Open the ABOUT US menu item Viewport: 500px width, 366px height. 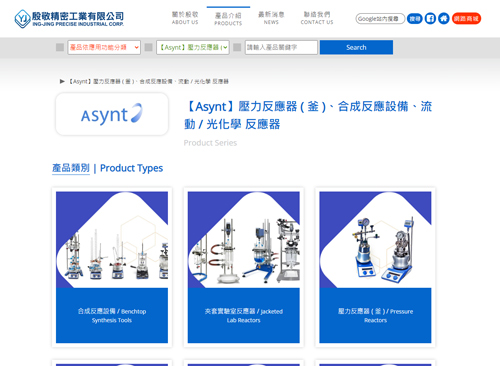(x=185, y=18)
